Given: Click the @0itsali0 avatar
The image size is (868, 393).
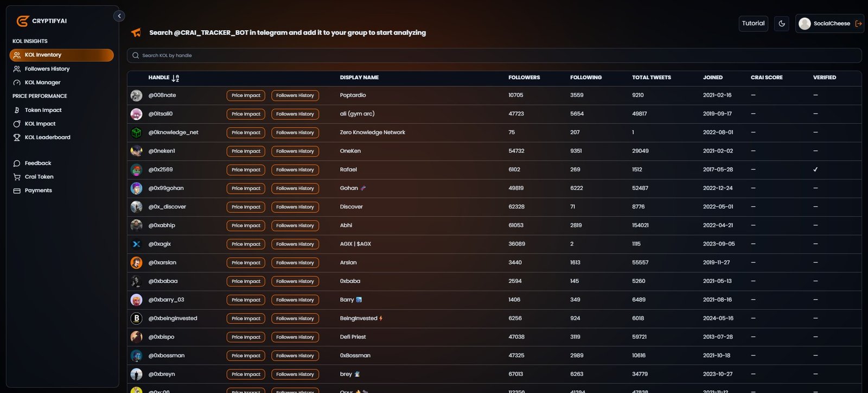Looking at the screenshot, I should coord(136,114).
